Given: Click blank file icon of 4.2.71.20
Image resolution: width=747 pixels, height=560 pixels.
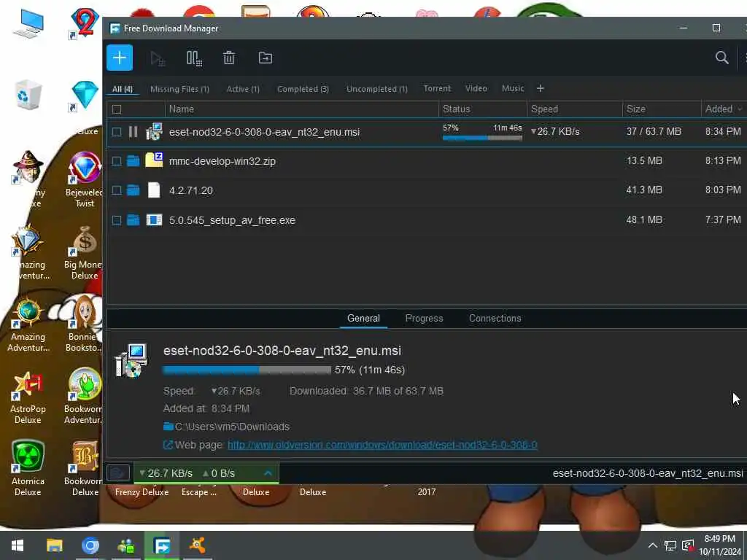Looking at the screenshot, I should point(154,190).
